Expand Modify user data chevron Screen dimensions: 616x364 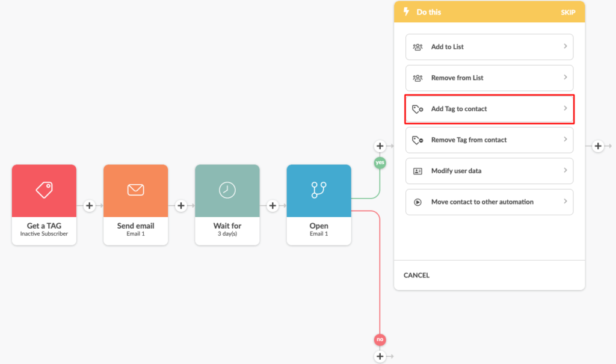pos(565,170)
